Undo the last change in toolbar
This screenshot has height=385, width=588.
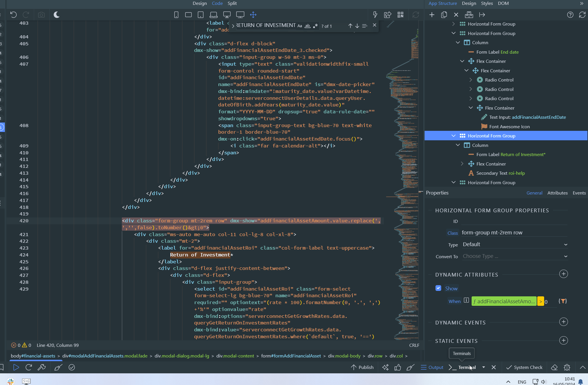tap(13, 15)
